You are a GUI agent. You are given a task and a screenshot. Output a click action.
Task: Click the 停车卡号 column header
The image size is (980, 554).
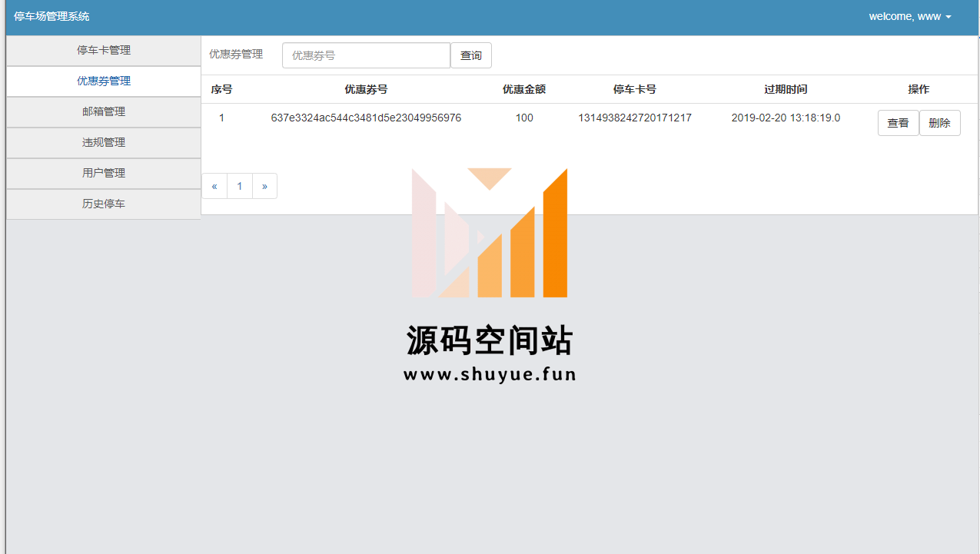pos(635,89)
